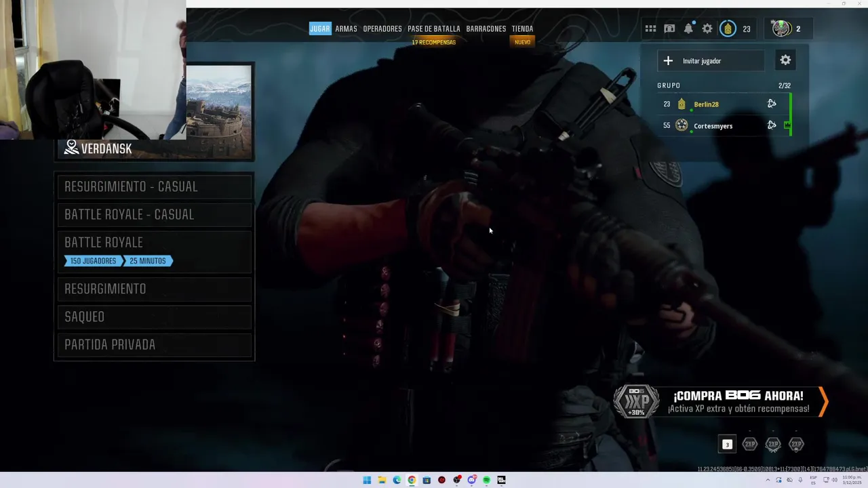Open the volume icon in system tray
This screenshot has width=868, height=488.
(835, 480)
